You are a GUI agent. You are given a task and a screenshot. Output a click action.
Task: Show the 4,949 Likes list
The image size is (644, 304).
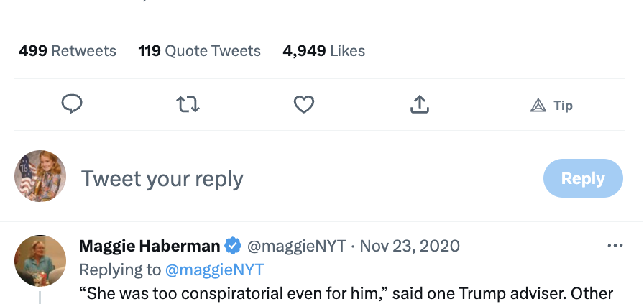(324, 51)
